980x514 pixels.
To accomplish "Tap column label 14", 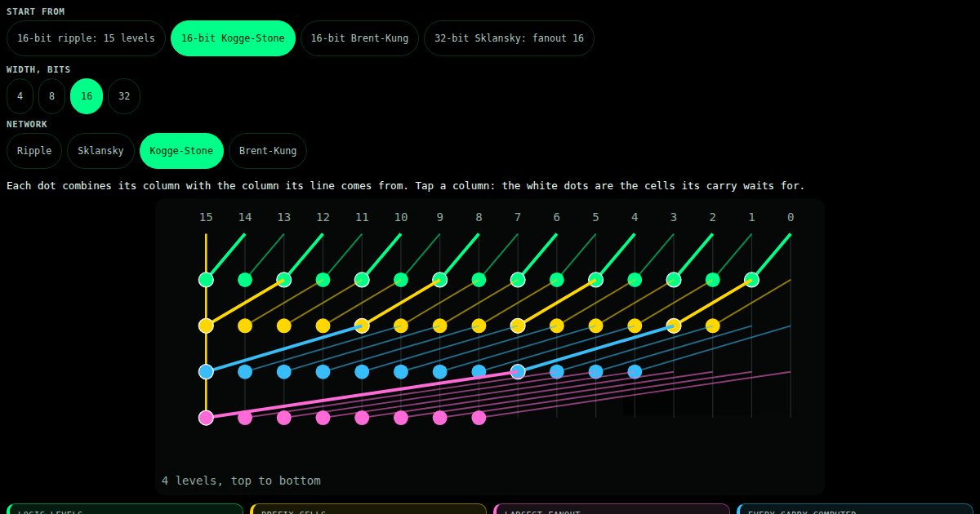I will click(x=245, y=217).
